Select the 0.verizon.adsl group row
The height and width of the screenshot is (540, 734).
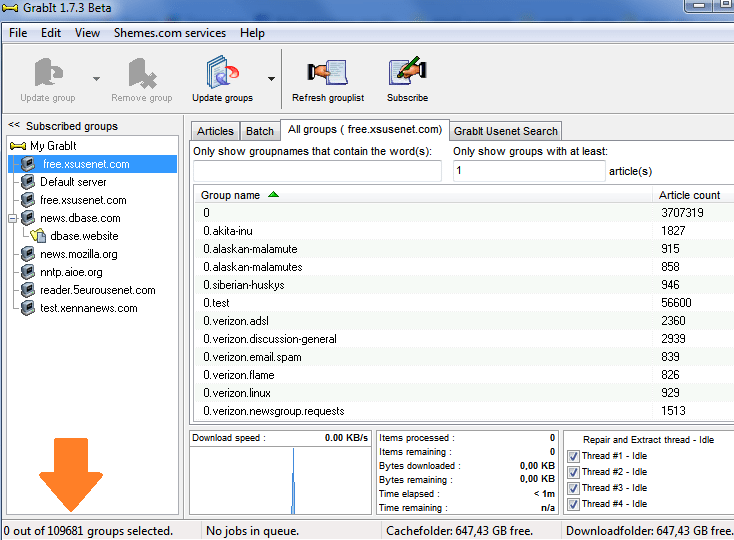pyautogui.click(x=464, y=321)
